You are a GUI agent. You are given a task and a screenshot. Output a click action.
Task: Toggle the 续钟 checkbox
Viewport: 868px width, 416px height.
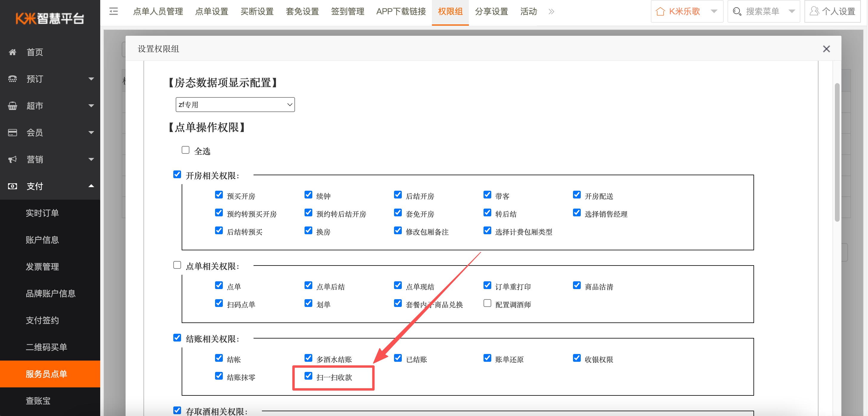[308, 195]
